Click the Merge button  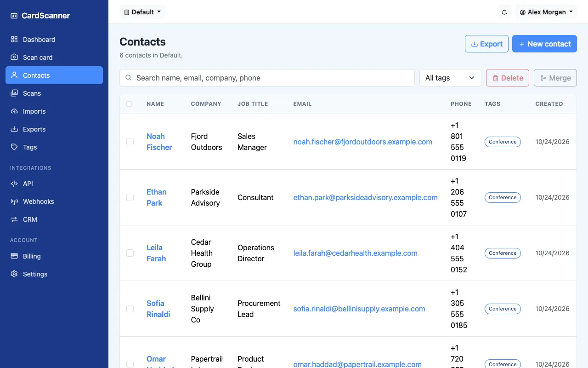(x=555, y=78)
